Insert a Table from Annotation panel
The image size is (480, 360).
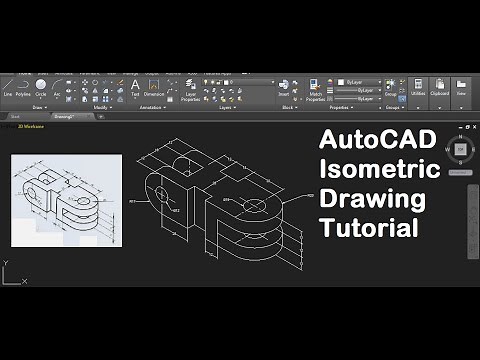170,99
